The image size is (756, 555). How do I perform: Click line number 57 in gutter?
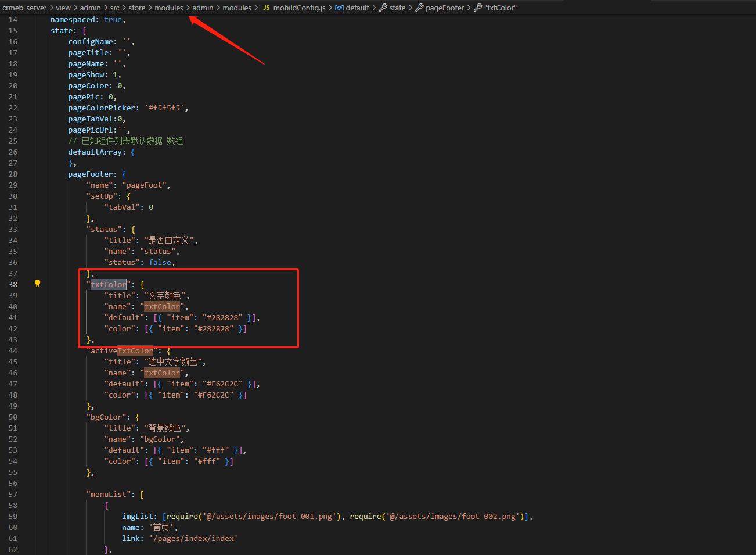[x=13, y=494]
